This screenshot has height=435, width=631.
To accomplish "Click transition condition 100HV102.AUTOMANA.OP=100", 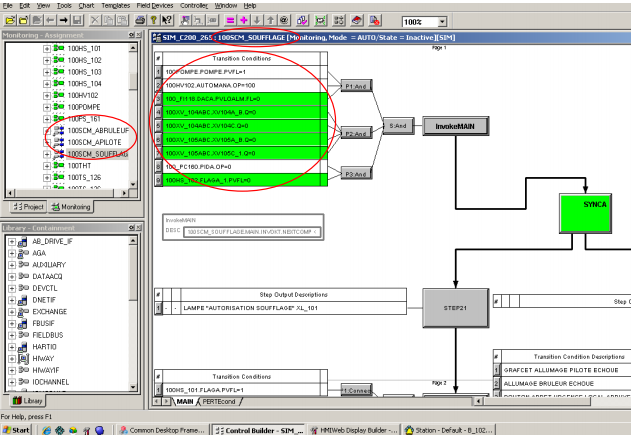I will pos(241,85).
